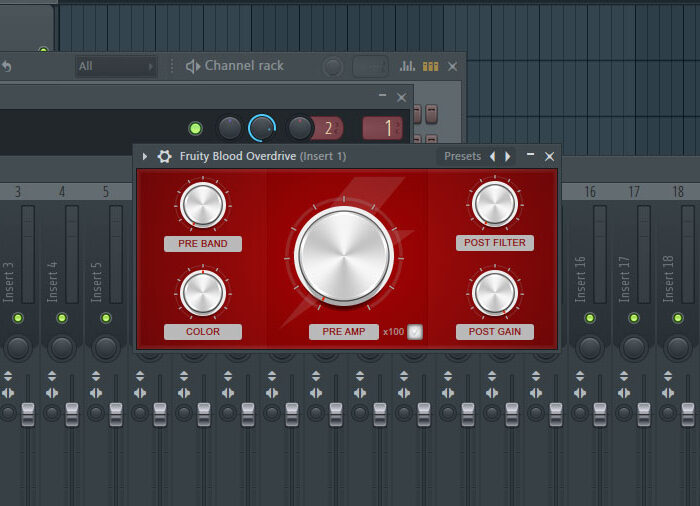Click the POST GAIN label
Screen dimensions: 700x506
[495, 332]
